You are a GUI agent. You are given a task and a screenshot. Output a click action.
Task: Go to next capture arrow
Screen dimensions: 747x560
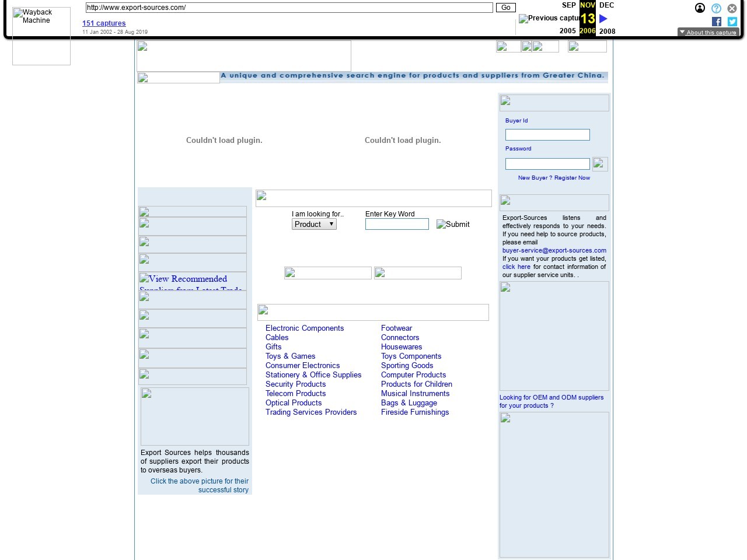tap(603, 19)
